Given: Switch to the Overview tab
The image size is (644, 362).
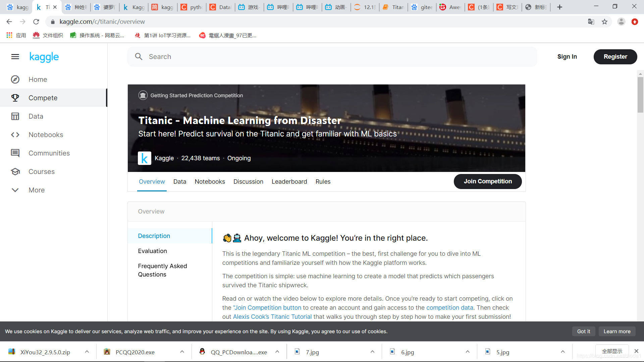Looking at the screenshot, I should 152,182.
